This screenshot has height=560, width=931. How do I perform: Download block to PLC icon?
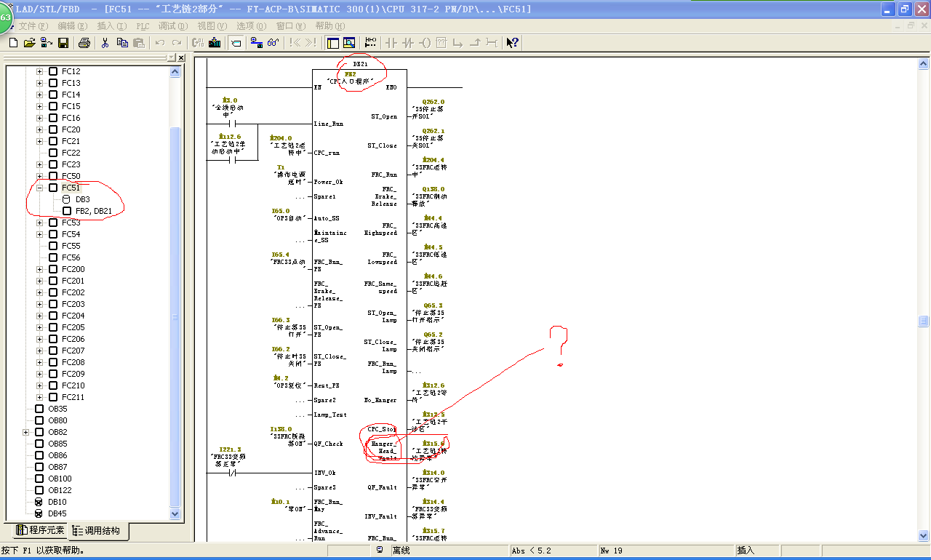[x=215, y=43]
